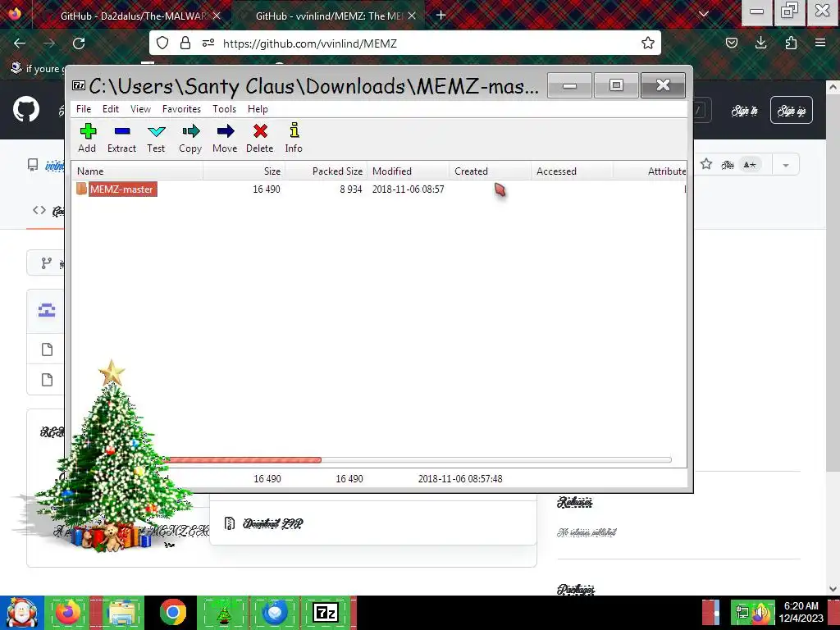Click the Download ZIP link on GitHub

click(272, 523)
